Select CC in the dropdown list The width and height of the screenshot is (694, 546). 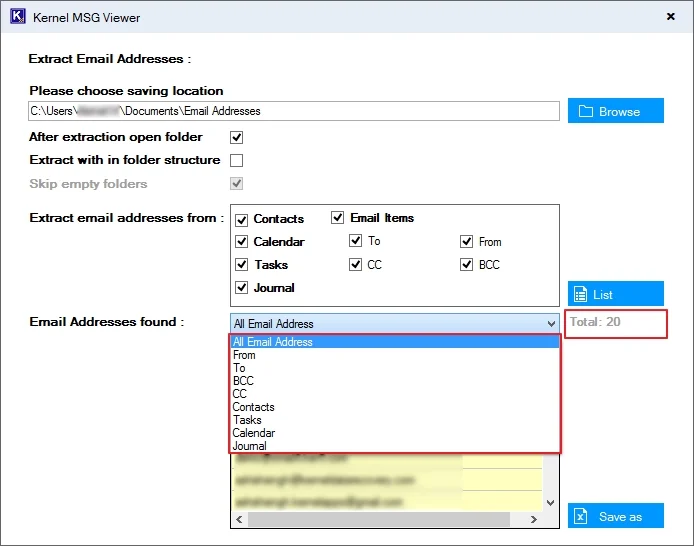click(395, 394)
